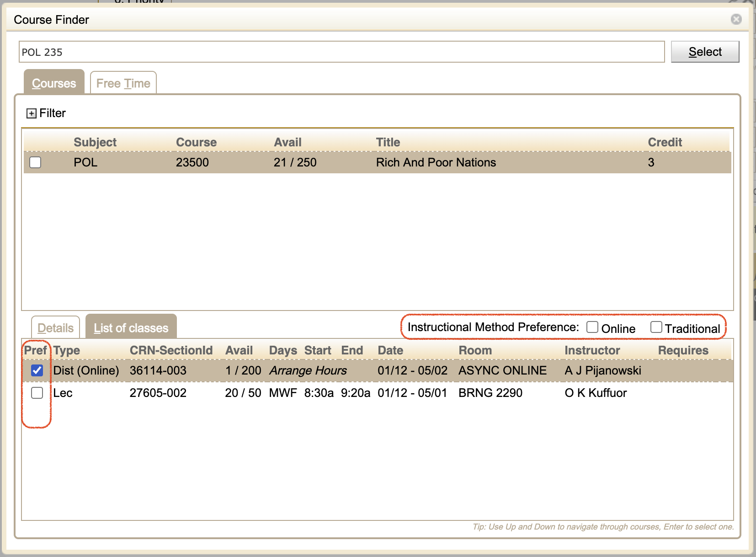Open the List of classes tab
The image size is (756, 557).
[x=131, y=327]
